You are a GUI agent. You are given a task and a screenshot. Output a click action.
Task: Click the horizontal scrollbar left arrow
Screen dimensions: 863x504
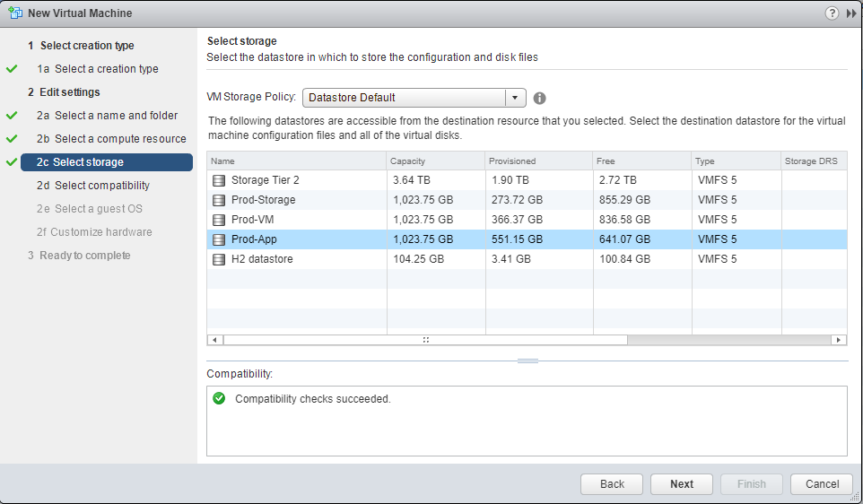(x=214, y=340)
